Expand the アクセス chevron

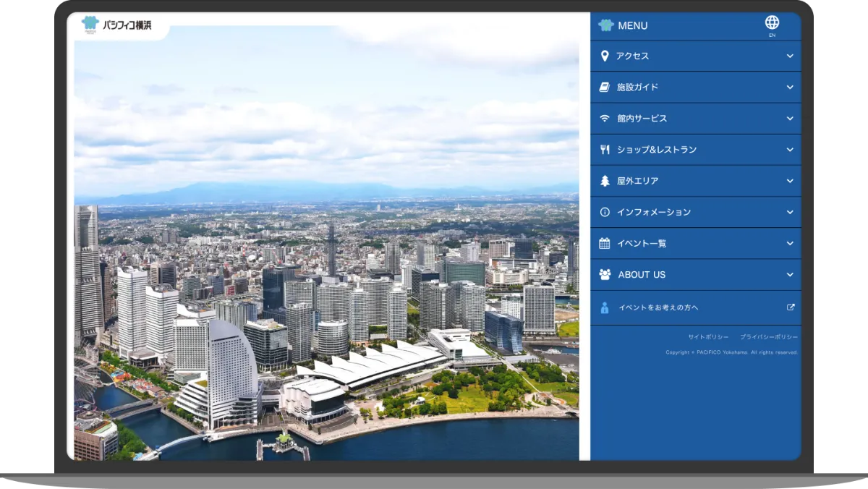(x=790, y=56)
